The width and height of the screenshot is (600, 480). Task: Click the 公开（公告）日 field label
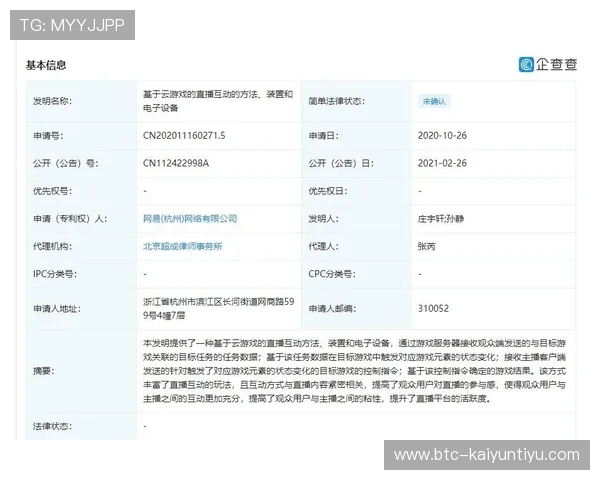click(341, 163)
